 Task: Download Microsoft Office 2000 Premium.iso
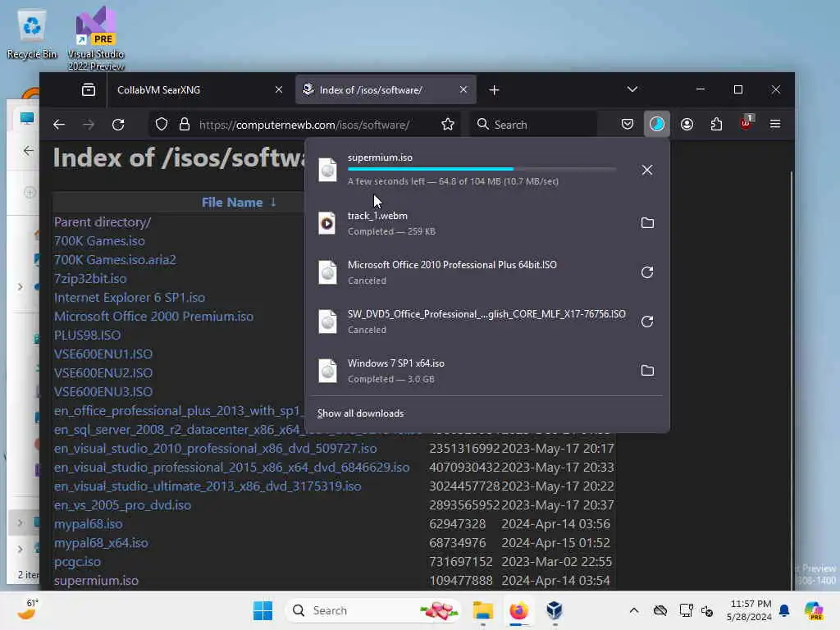(153, 316)
